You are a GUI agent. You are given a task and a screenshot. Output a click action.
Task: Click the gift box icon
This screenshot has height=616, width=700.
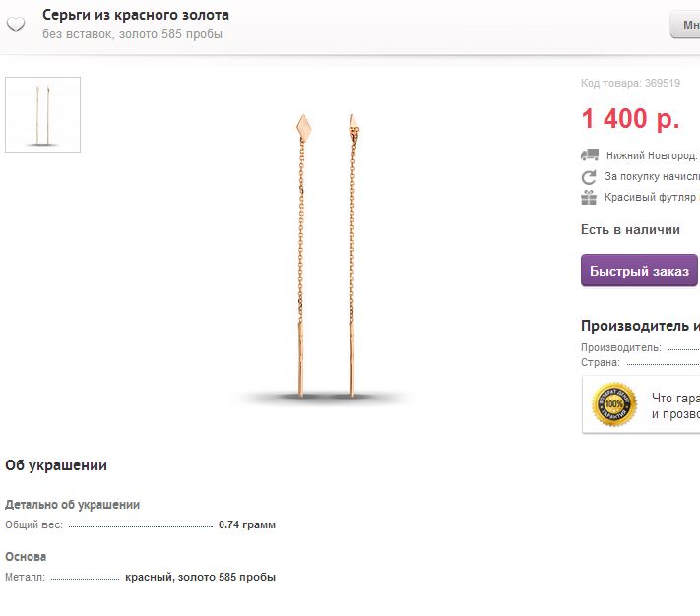(x=589, y=197)
